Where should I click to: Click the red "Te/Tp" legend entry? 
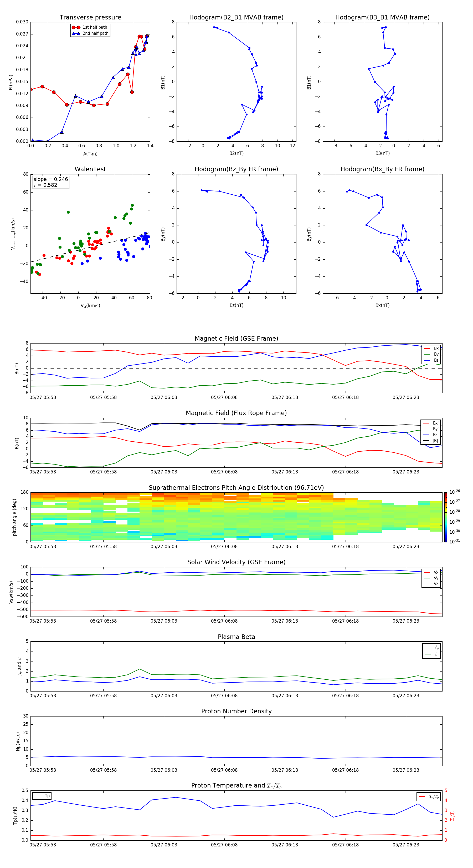(x=429, y=797)
